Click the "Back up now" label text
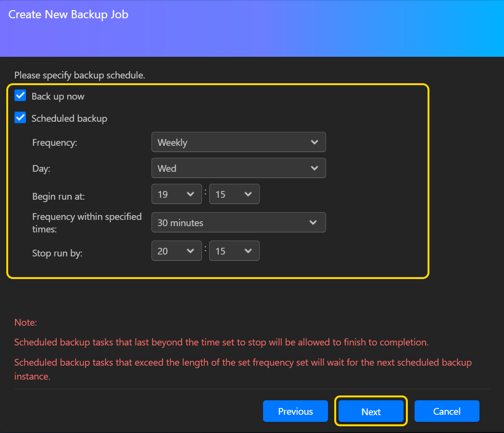 point(58,96)
